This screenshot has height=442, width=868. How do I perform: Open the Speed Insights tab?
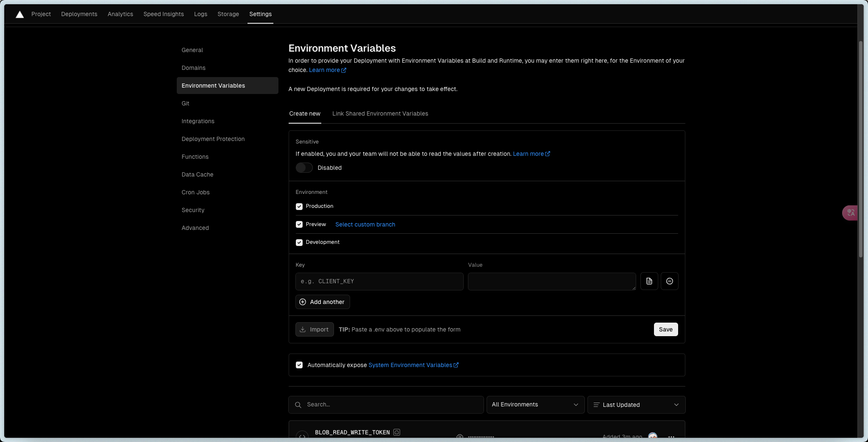click(164, 14)
